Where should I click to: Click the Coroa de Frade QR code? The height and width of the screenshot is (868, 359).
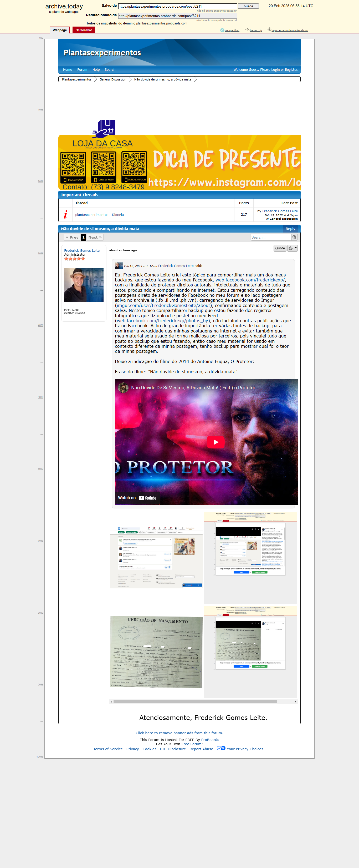pyautogui.click(x=103, y=167)
